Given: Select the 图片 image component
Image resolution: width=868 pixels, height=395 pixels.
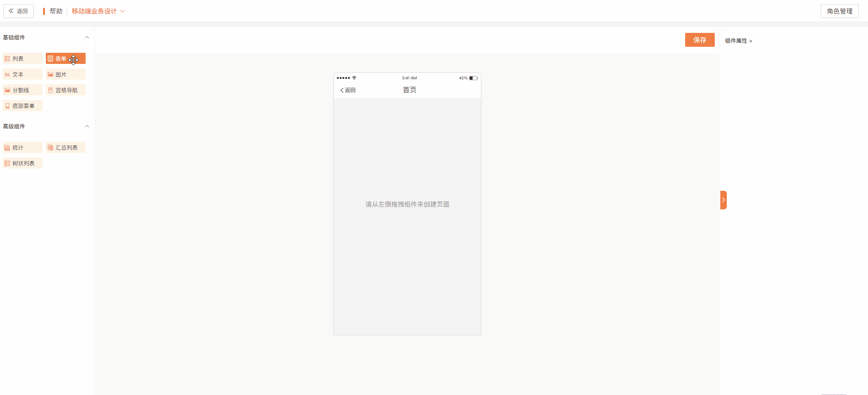Looking at the screenshot, I should (65, 75).
